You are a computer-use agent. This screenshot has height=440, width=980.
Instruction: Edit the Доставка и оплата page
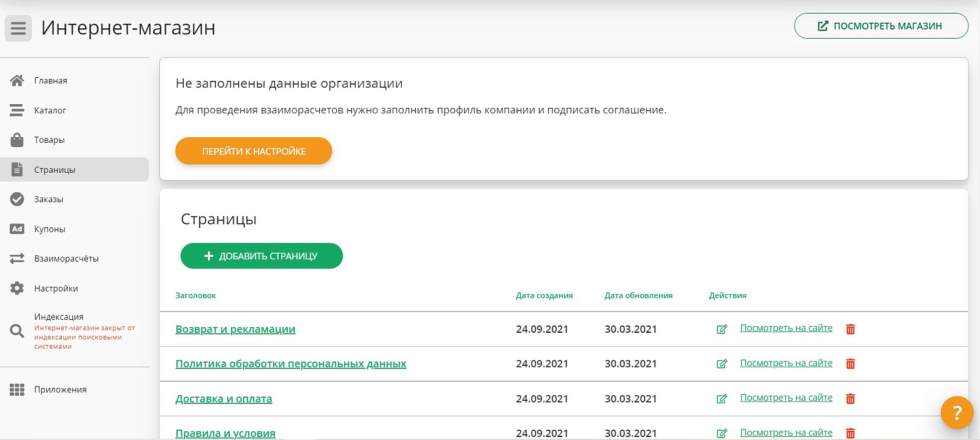point(722,399)
